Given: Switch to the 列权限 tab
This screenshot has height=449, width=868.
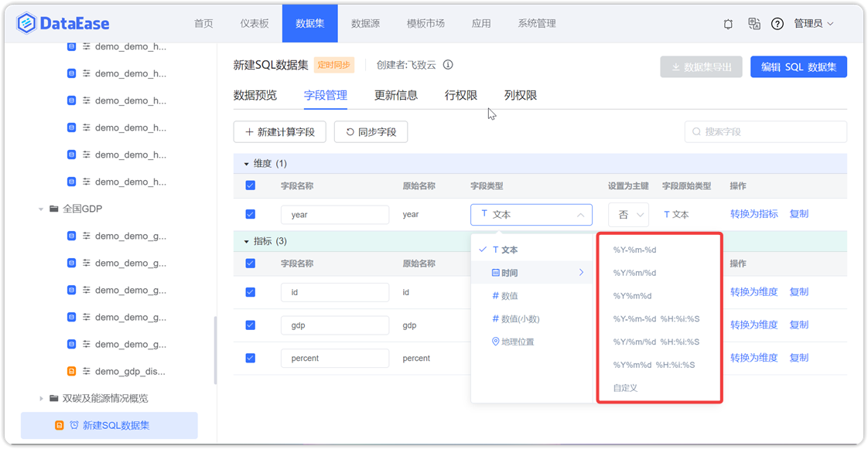Looking at the screenshot, I should click(521, 95).
